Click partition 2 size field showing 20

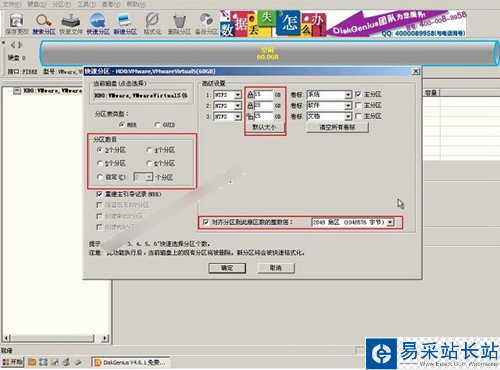(263, 106)
